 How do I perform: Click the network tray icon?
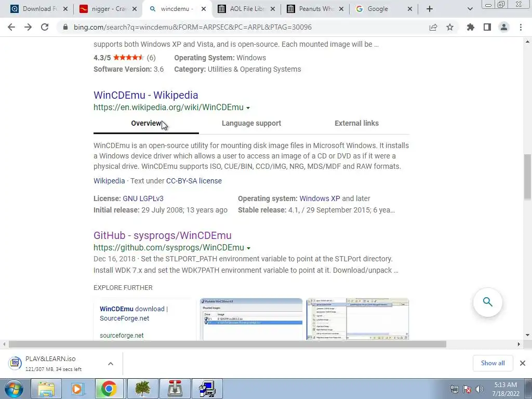tap(454, 389)
